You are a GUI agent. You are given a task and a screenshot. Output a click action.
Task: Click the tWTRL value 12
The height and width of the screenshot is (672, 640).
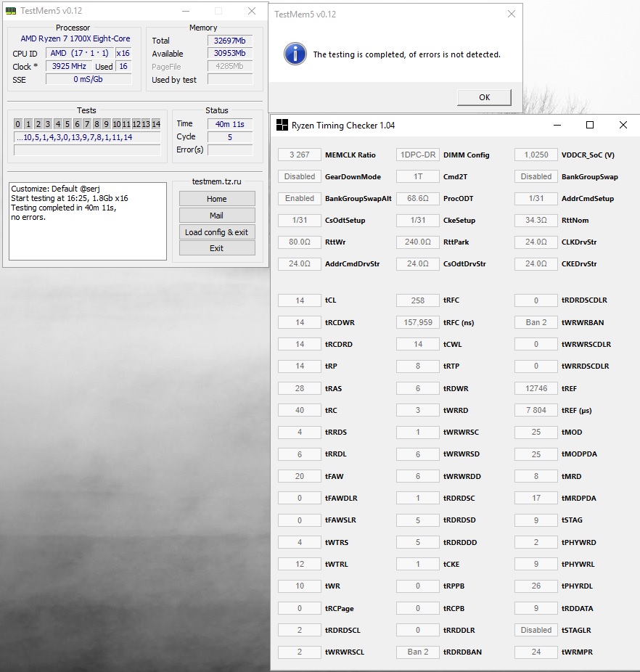point(299,564)
